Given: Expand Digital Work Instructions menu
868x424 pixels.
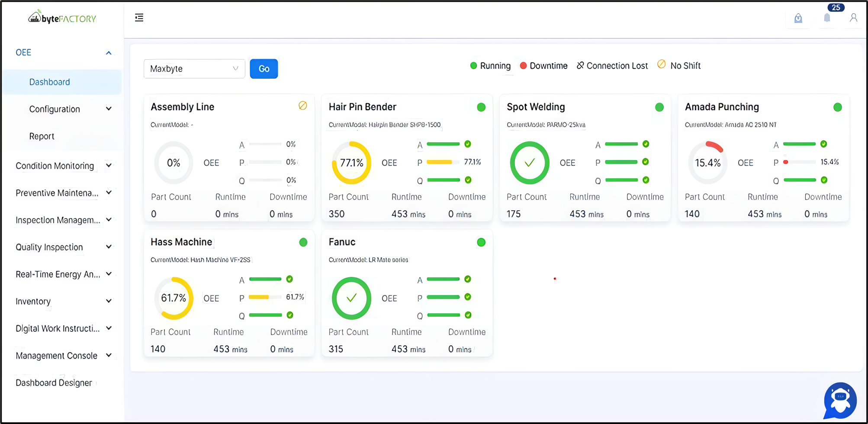Looking at the screenshot, I should (x=109, y=328).
